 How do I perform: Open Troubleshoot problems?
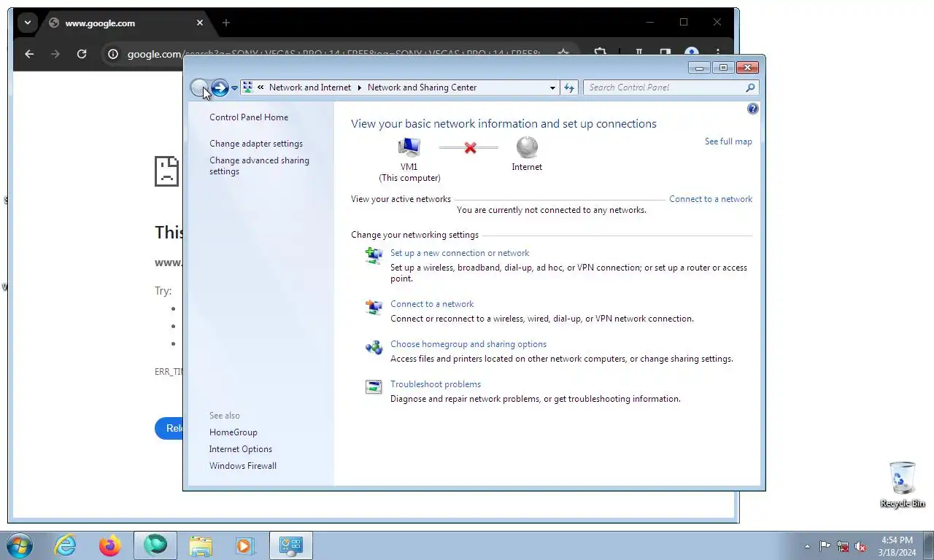(436, 384)
